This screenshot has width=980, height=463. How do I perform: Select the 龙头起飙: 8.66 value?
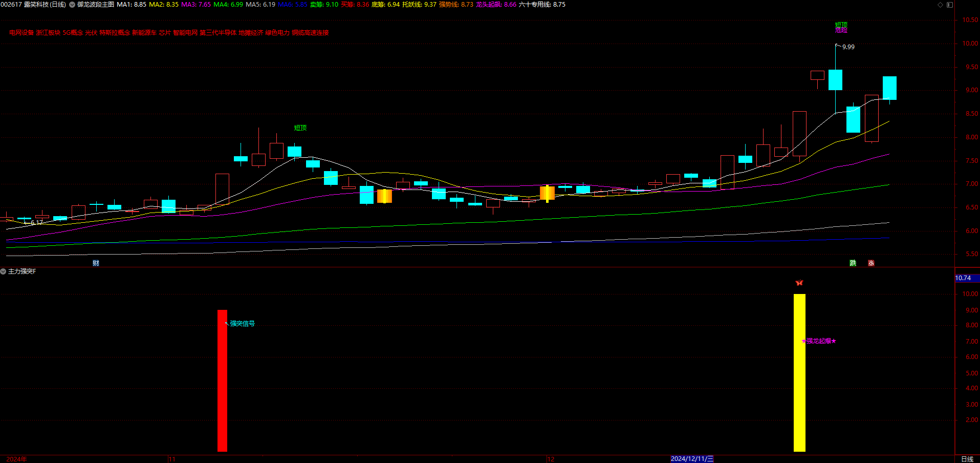pyautogui.click(x=496, y=5)
